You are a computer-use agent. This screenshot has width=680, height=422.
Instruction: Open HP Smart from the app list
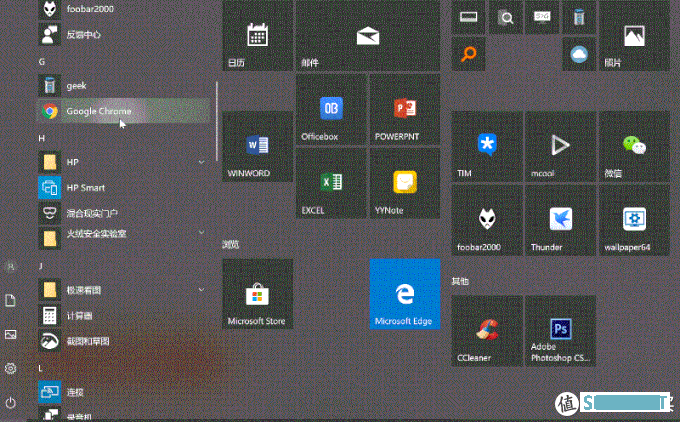coord(123,188)
